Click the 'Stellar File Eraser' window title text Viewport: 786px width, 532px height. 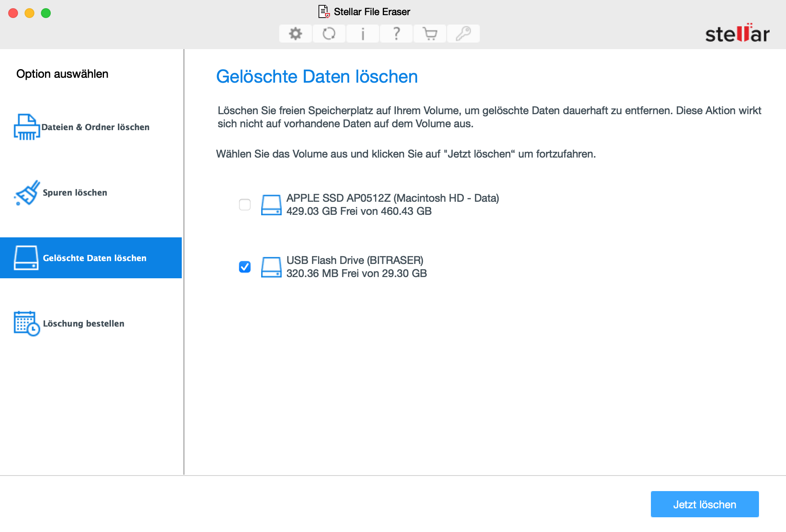tap(372, 11)
